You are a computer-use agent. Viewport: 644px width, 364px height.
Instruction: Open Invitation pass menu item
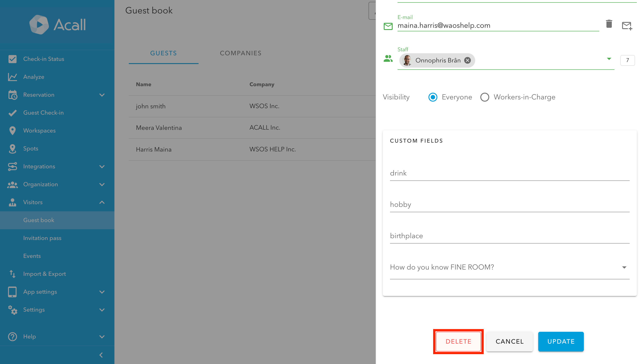coord(57,238)
